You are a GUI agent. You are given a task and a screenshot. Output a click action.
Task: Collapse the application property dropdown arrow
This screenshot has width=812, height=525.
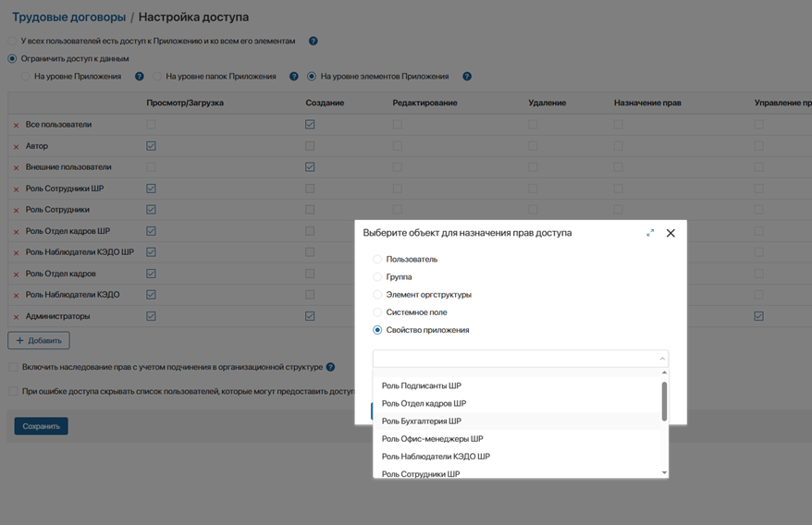pyautogui.click(x=661, y=359)
